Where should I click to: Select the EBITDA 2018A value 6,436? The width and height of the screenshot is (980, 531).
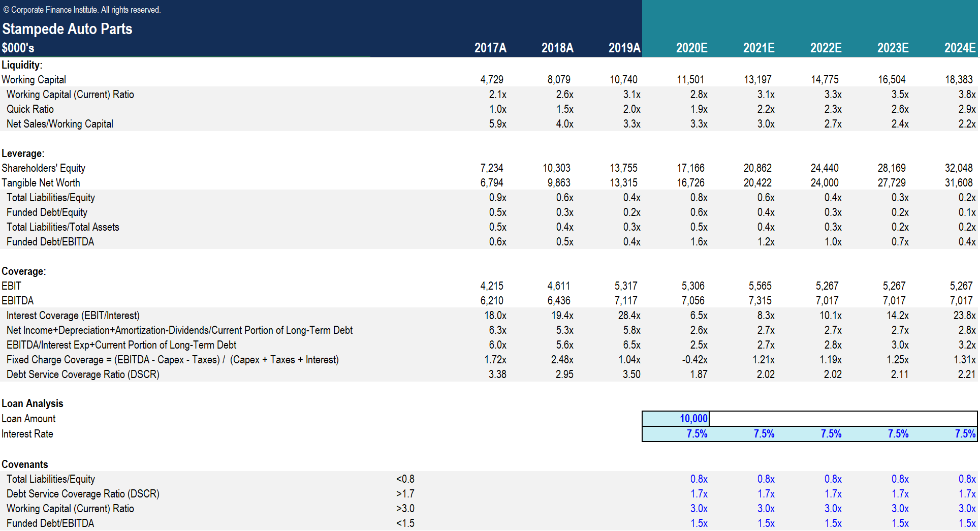(558, 301)
